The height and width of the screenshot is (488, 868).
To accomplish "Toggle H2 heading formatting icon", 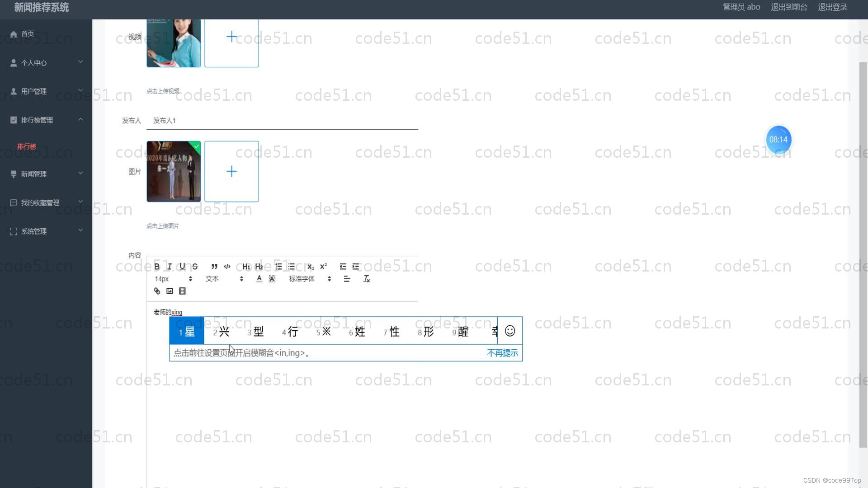I will [259, 266].
